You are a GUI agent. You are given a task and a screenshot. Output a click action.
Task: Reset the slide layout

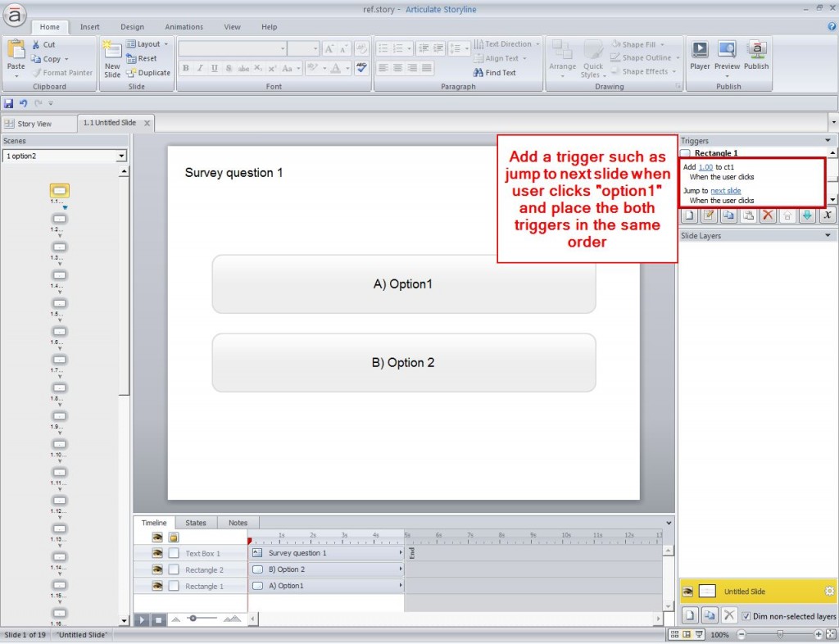142,58
